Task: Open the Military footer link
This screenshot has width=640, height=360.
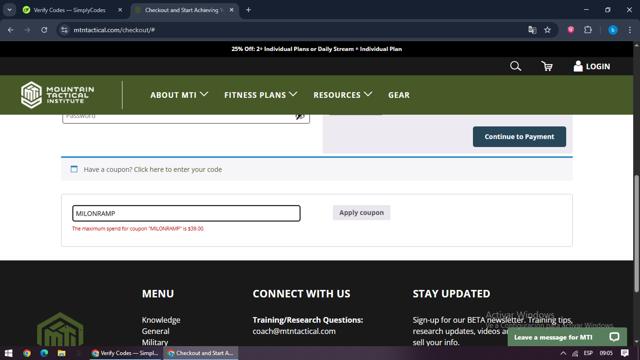Action: click(155, 342)
